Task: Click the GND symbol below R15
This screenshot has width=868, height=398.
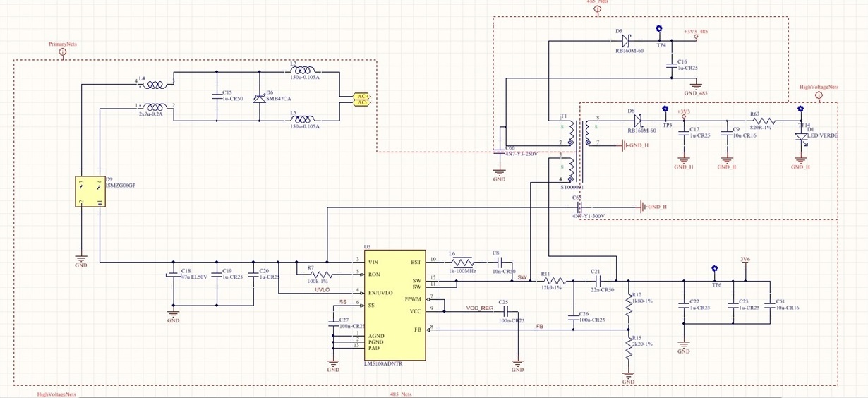Action: (x=629, y=377)
